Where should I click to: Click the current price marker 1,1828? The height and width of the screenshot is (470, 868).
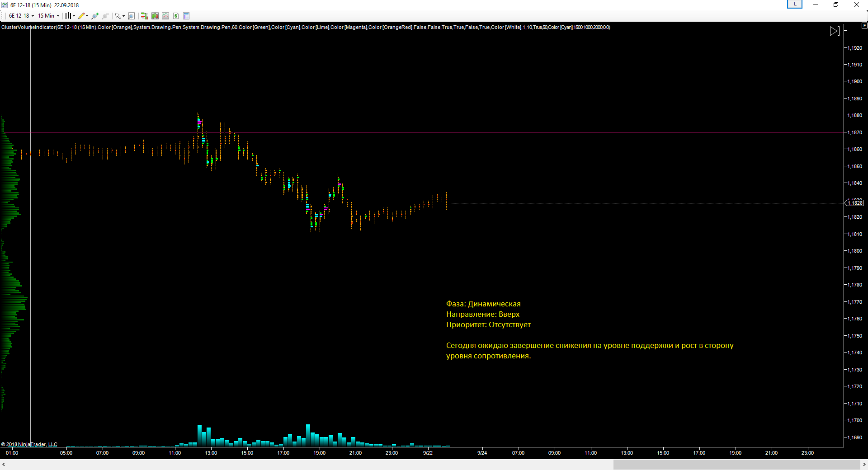(x=854, y=203)
